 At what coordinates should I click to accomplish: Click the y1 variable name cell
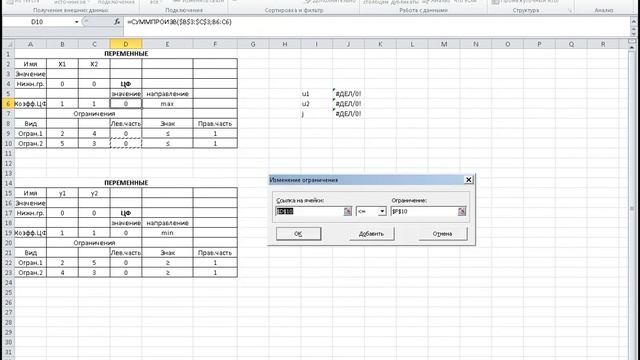[x=62, y=193]
